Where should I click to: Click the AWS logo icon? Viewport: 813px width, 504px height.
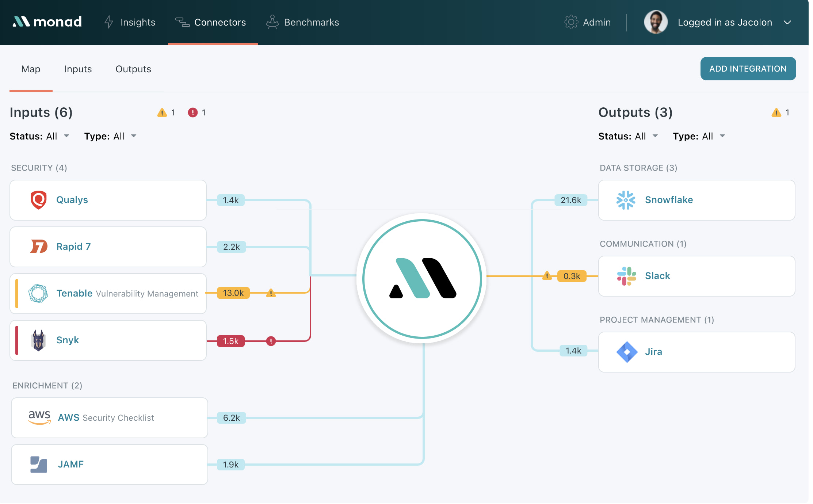39,417
